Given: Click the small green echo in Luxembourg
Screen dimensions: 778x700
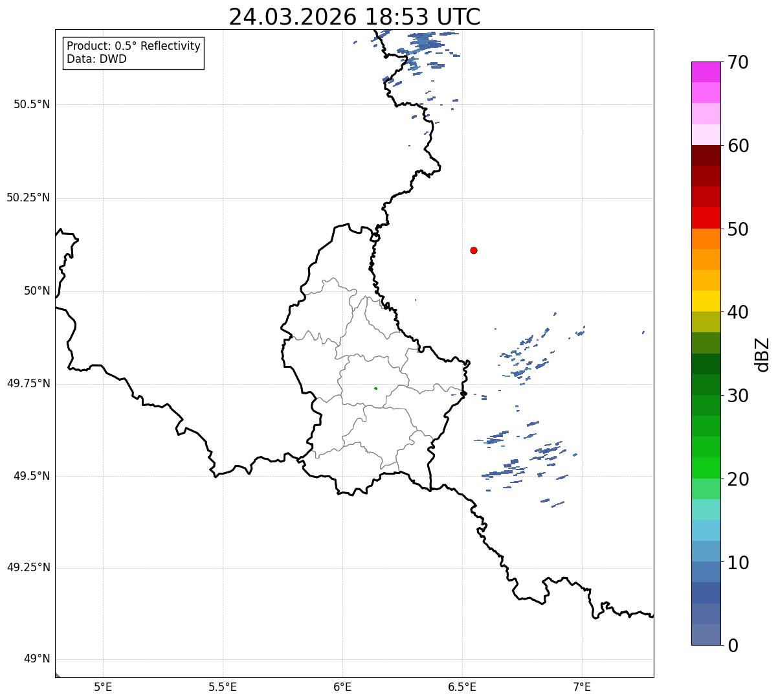Looking at the screenshot, I should (375, 389).
